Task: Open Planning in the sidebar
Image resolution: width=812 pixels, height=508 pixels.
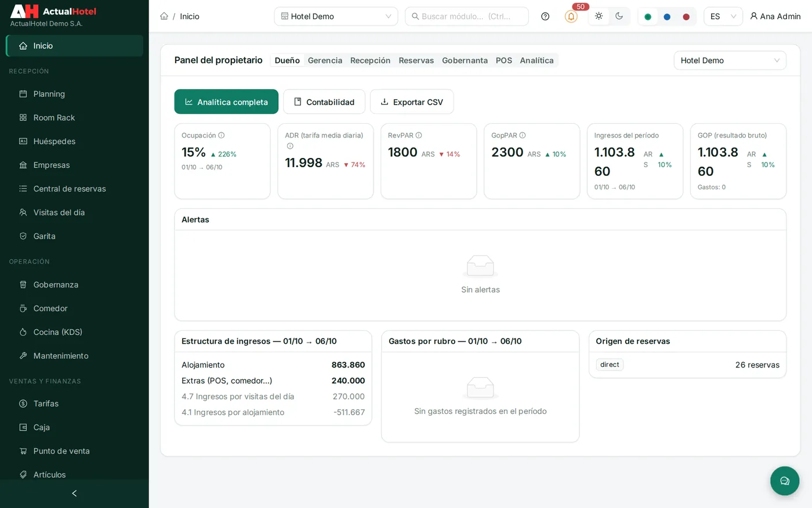Action: (x=74, y=94)
